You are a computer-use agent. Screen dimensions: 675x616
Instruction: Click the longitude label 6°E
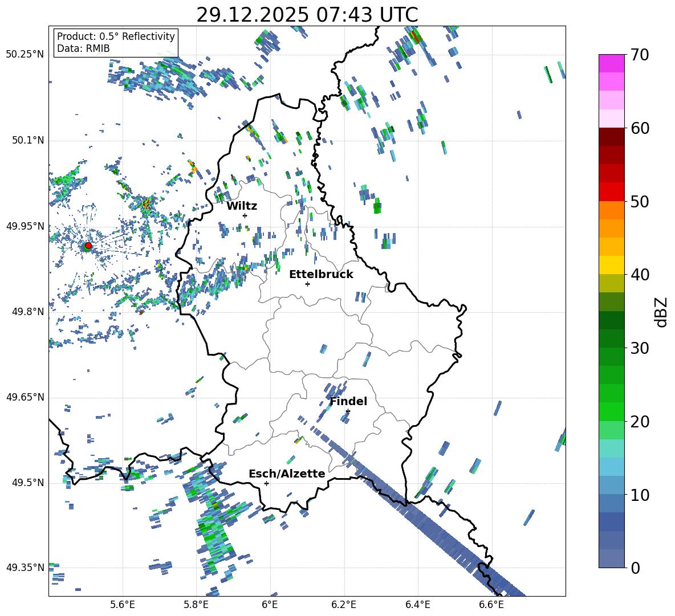pyautogui.click(x=270, y=605)
